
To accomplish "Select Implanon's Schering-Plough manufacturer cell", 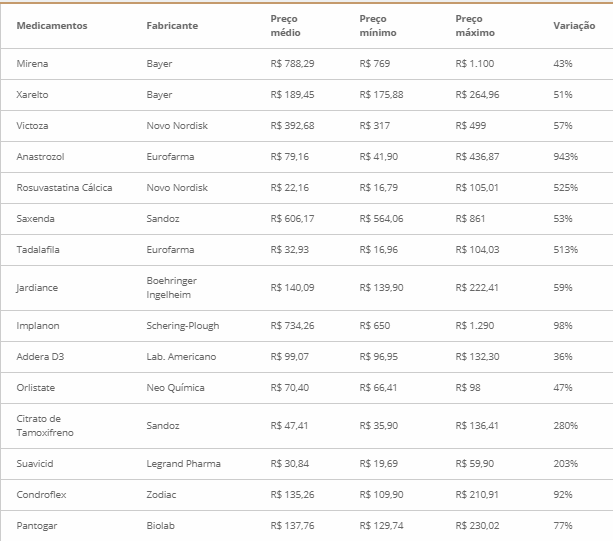I will pos(182,326).
